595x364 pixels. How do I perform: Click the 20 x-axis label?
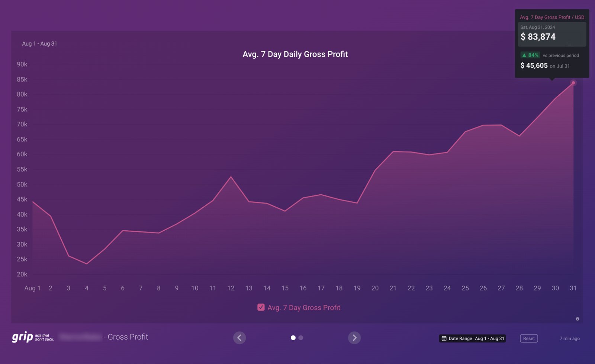point(375,288)
